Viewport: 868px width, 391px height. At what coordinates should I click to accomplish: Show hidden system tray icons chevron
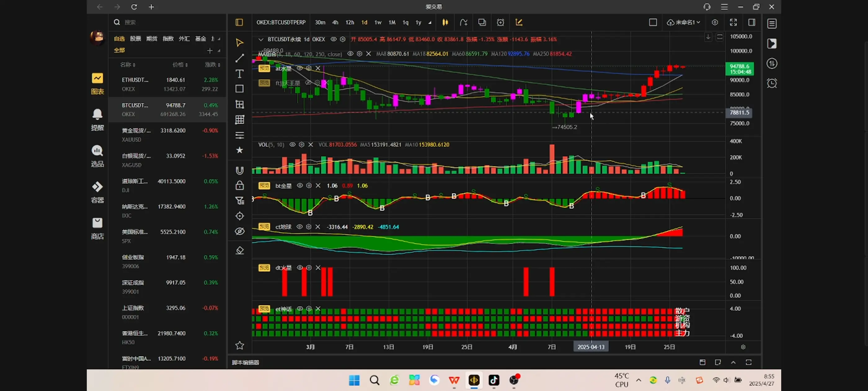tap(639, 380)
